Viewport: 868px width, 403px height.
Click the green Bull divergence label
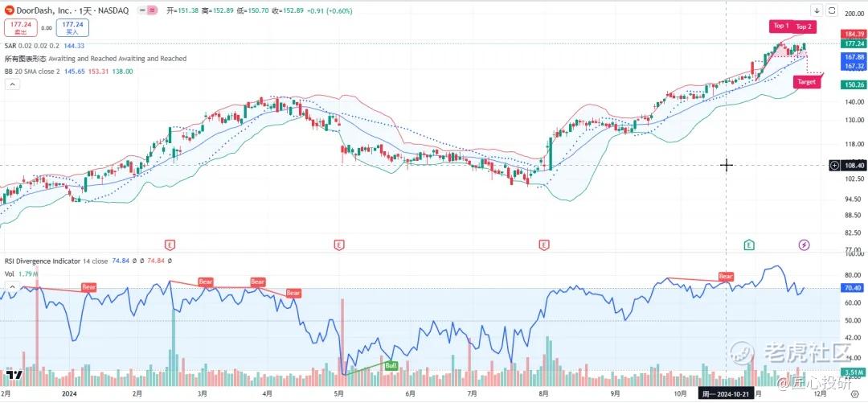(391, 366)
